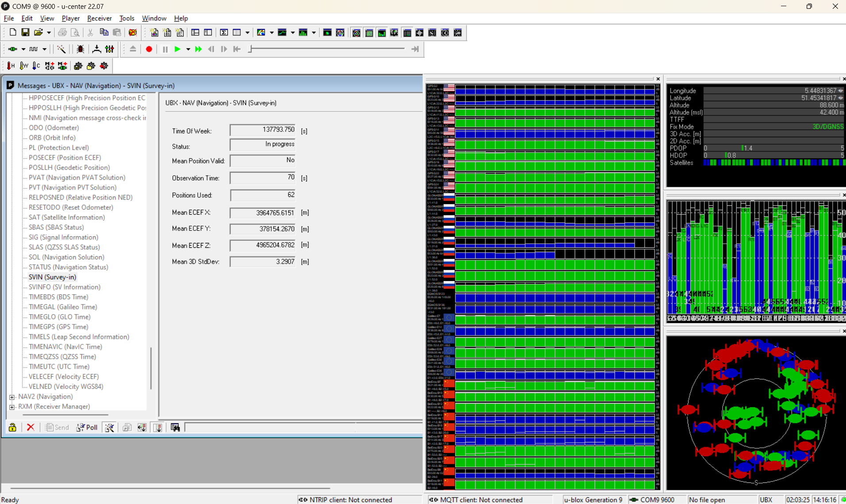Click the step forward playback button
This screenshot has width=846, height=504.
(x=224, y=49)
